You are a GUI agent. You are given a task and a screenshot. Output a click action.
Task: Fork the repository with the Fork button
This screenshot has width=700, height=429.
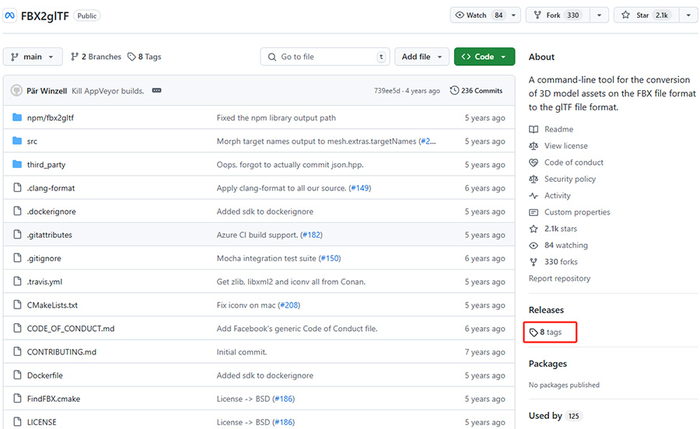click(553, 15)
